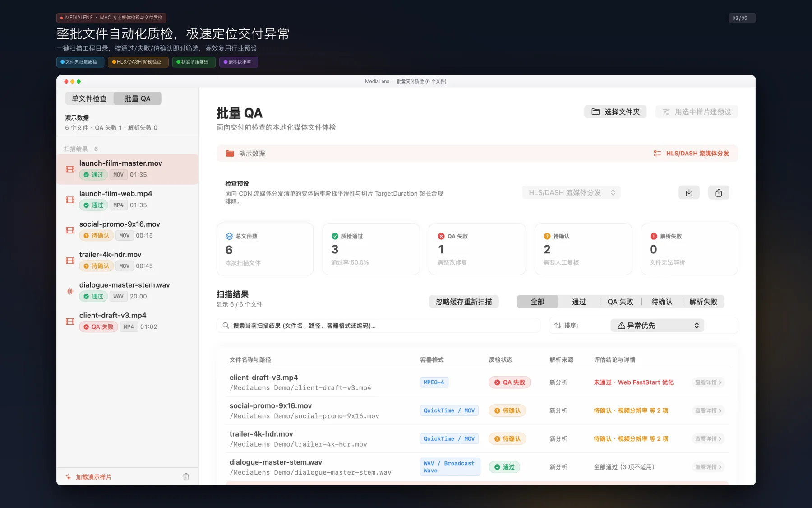Click 加载演示样片 link
The height and width of the screenshot is (508, 812).
[93, 477]
